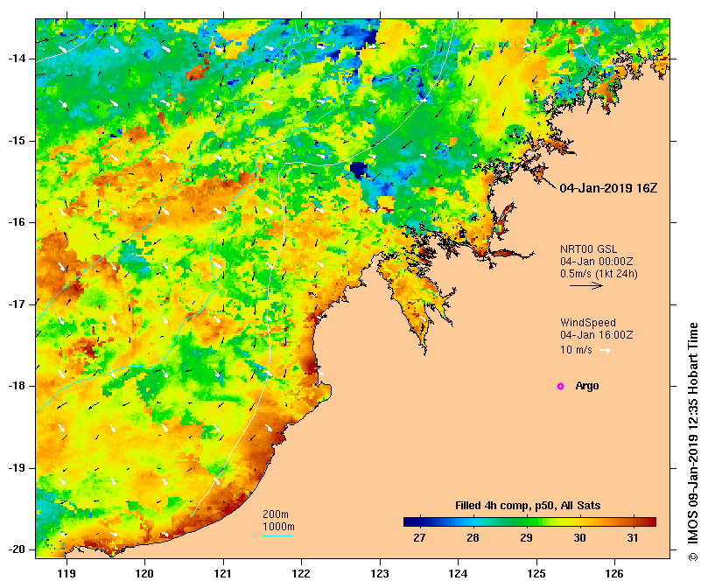The height and width of the screenshot is (588, 708).
Task: Click the longitude label 121
Action: pos(223,574)
